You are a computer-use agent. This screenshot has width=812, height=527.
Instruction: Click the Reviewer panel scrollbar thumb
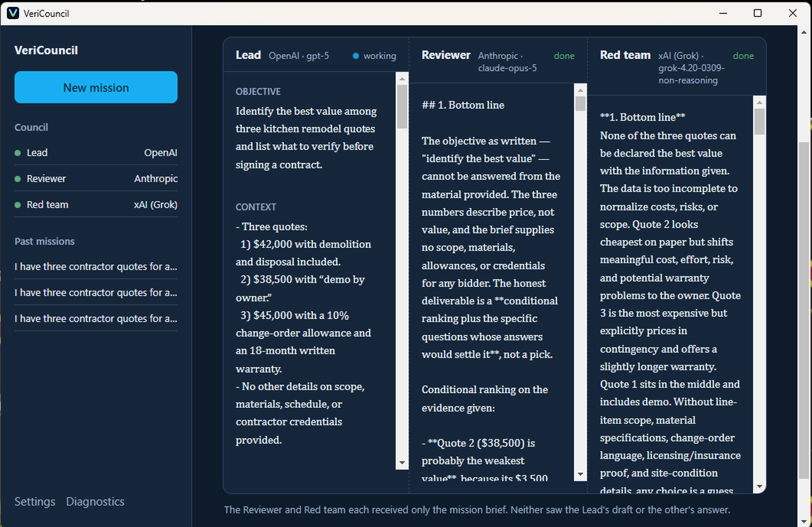click(580, 104)
